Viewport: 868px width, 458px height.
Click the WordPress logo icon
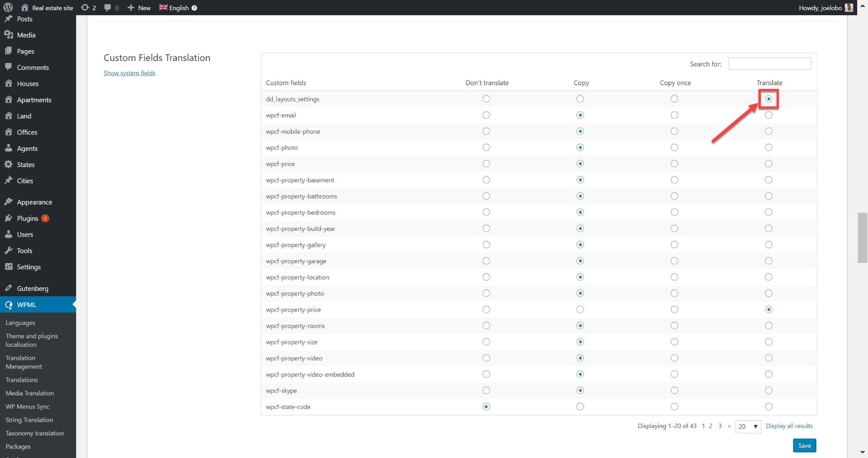[x=8, y=7]
